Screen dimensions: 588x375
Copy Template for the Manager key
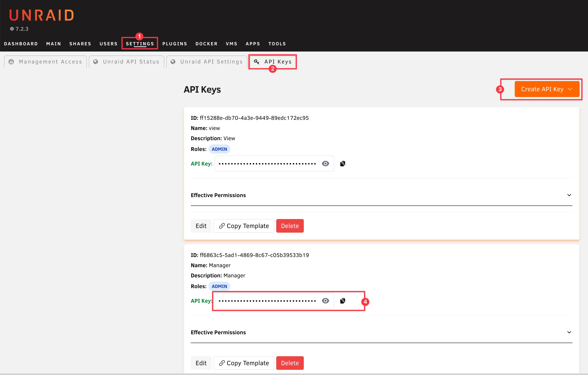point(244,363)
